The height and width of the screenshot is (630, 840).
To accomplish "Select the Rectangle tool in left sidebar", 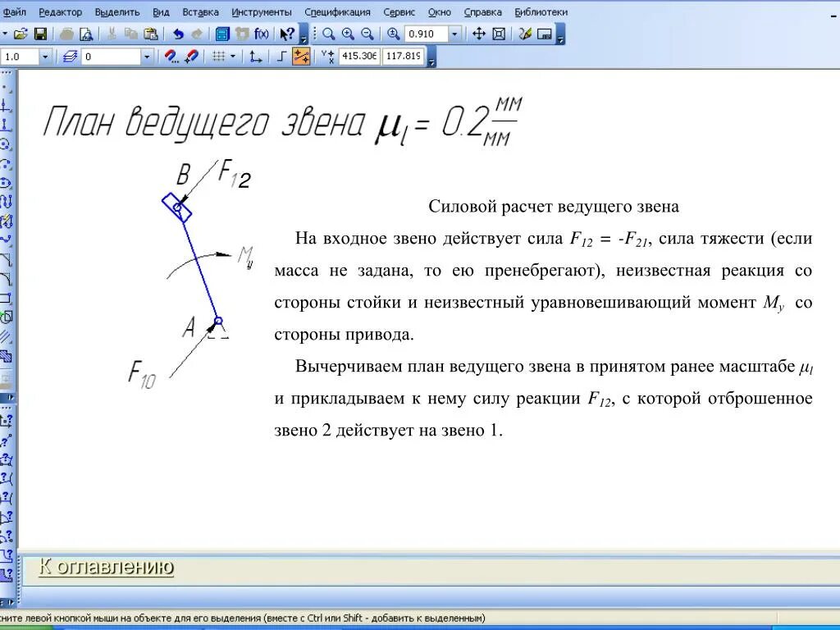I will (x=6, y=299).
